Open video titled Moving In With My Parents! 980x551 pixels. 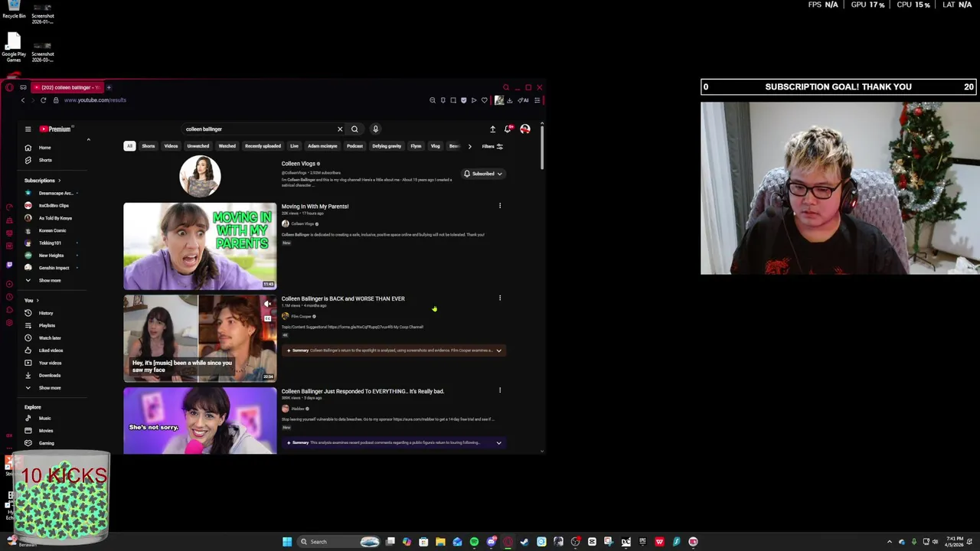click(315, 207)
